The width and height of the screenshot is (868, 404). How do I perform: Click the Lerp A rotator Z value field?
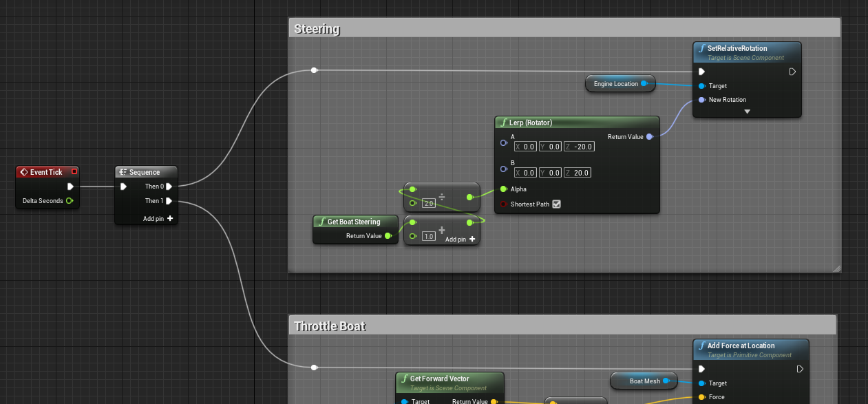pos(580,147)
